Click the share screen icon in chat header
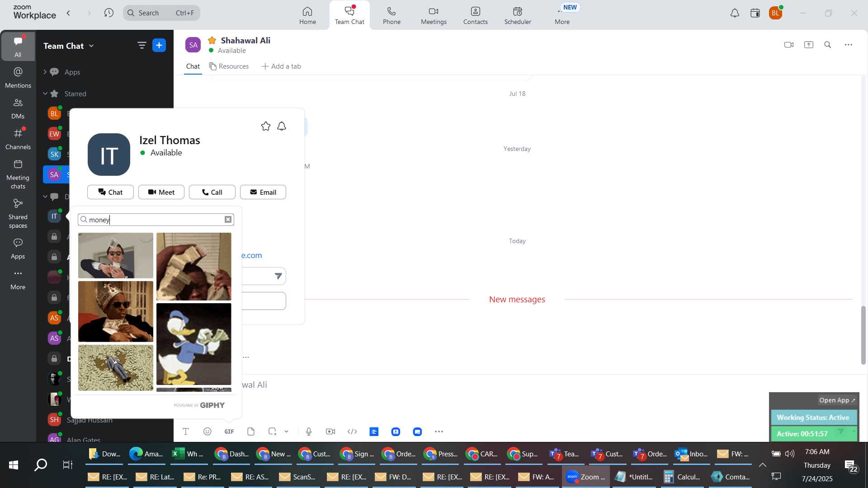The image size is (868, 488). point(809,45)
